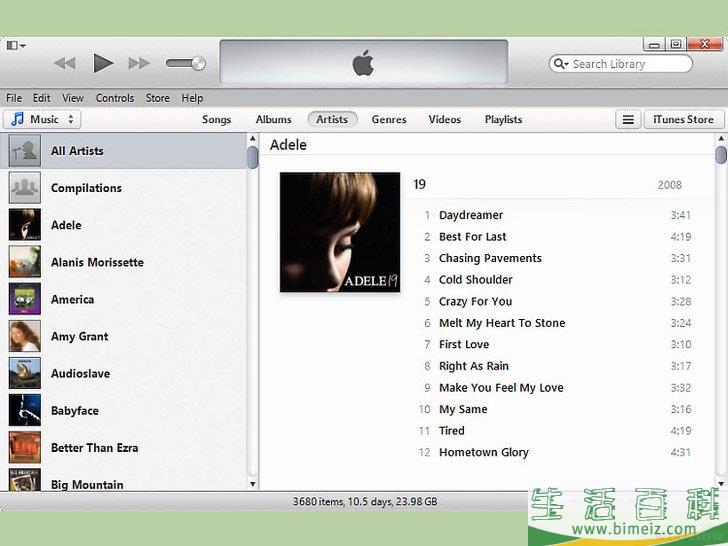
Task: Maximize the iTunes window
Action: [676, 45]
